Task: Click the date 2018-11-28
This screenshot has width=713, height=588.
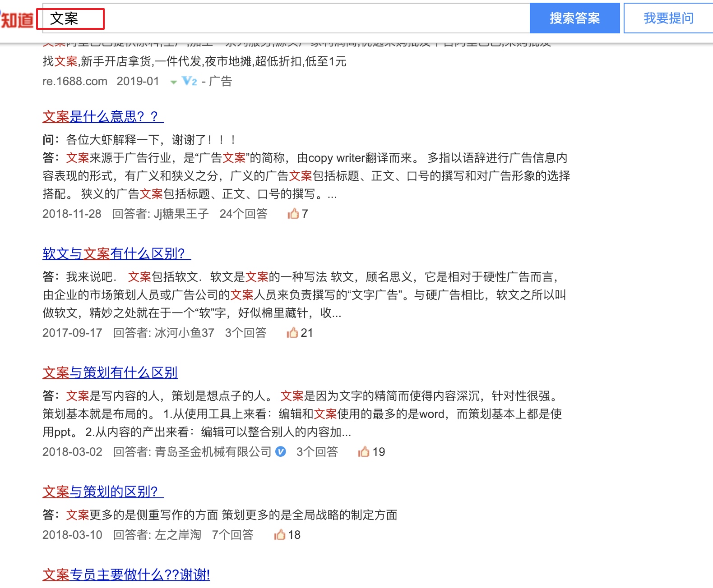Action: pos(72,214)
